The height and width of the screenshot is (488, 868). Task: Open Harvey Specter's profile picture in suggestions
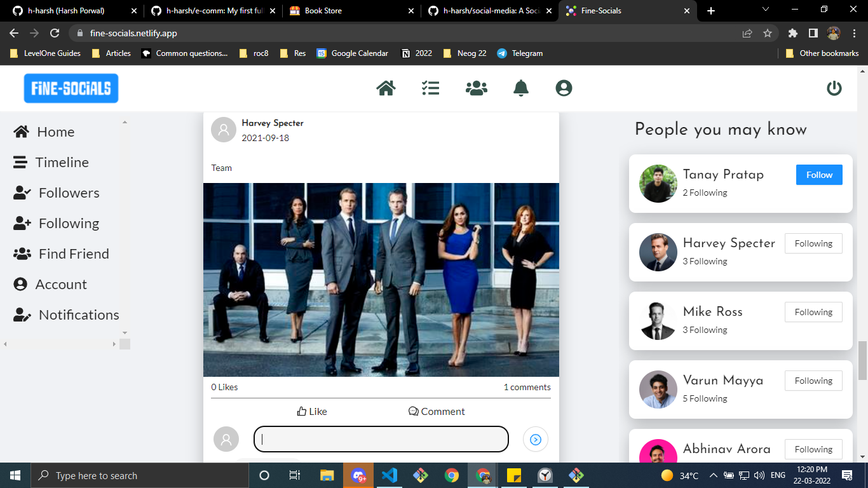point(658,252)
